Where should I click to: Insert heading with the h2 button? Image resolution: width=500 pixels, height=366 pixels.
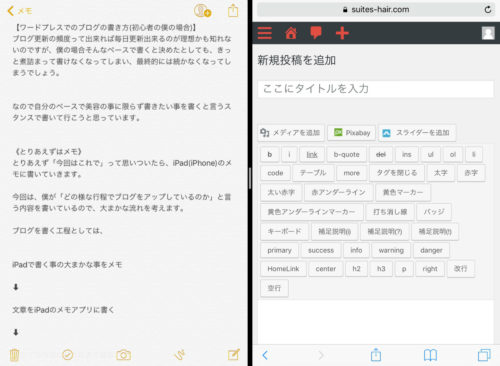(356, 269)
